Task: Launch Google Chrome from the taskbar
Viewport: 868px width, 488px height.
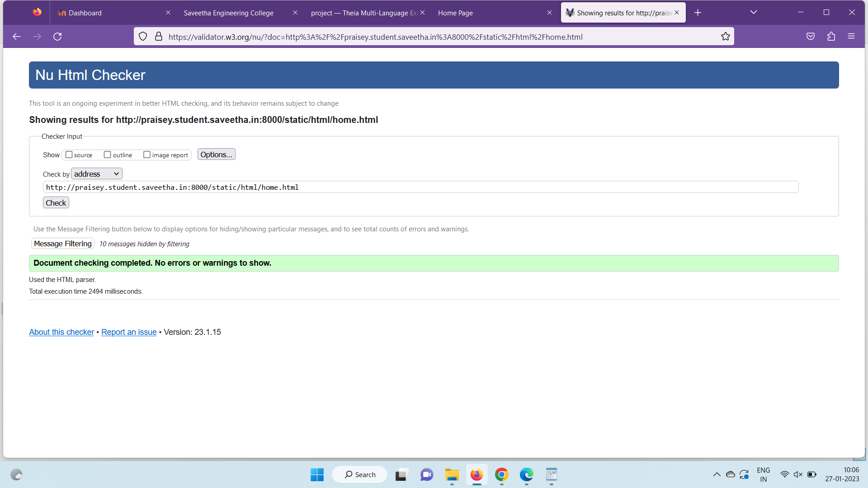Action: coord(501,474)
